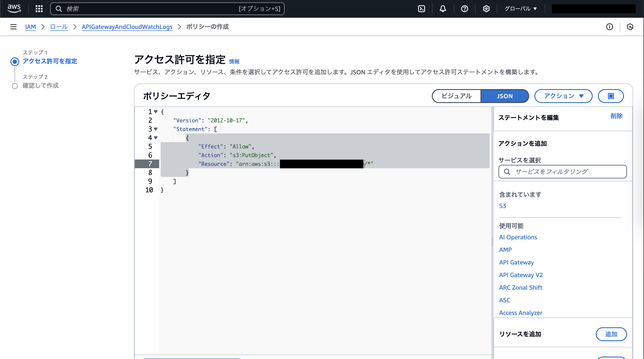Focus the サービスをフィルタリング input

coord(562,172)
